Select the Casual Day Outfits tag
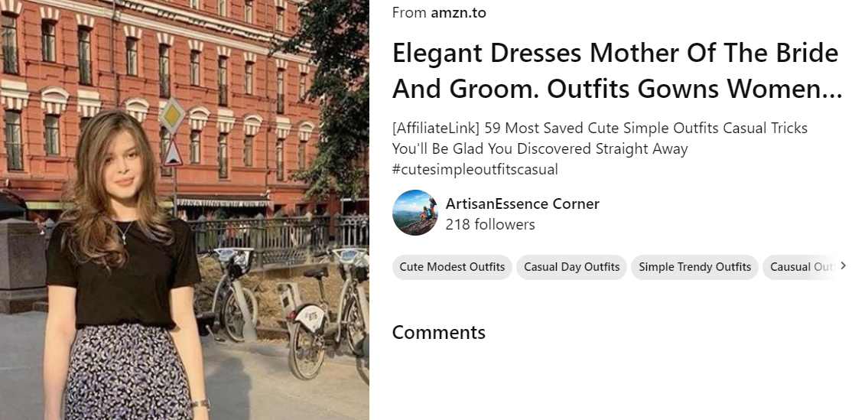Image resolution: width=868 pixels, height=420 pixels. click(x=571, y=267)
